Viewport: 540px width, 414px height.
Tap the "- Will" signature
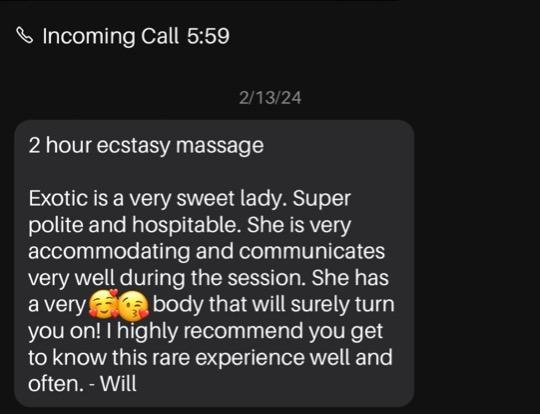pos(113,383)
